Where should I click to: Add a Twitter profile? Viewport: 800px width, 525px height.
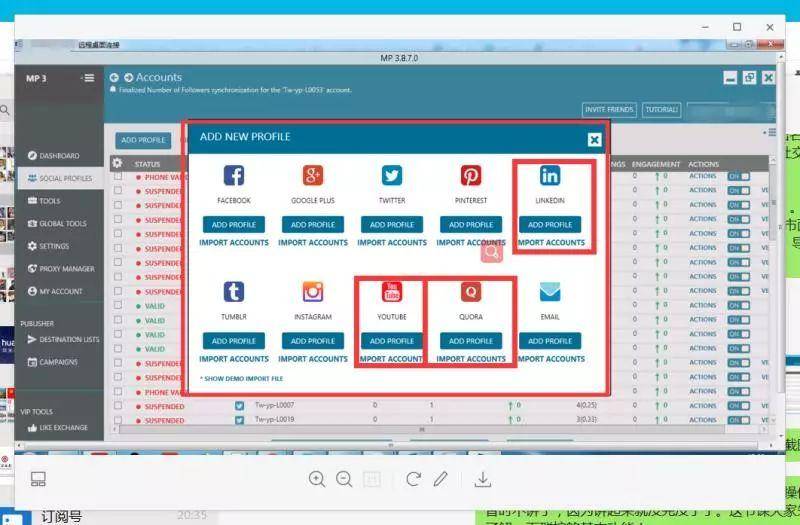pos(392,224)
